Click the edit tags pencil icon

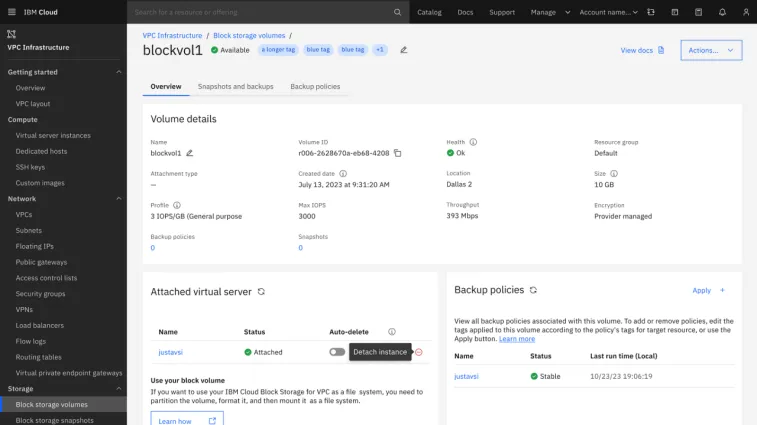point(403,50)
